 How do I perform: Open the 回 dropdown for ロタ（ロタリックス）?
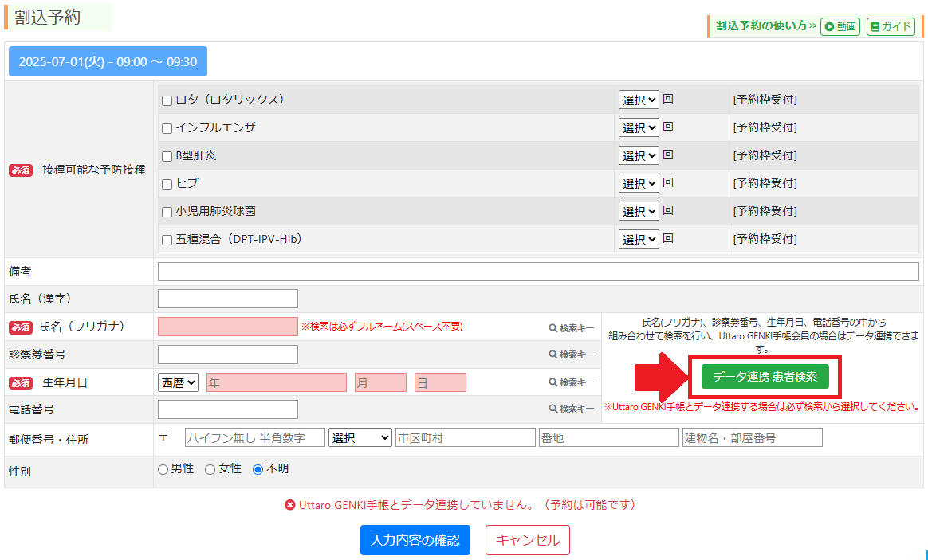point(639,100)
